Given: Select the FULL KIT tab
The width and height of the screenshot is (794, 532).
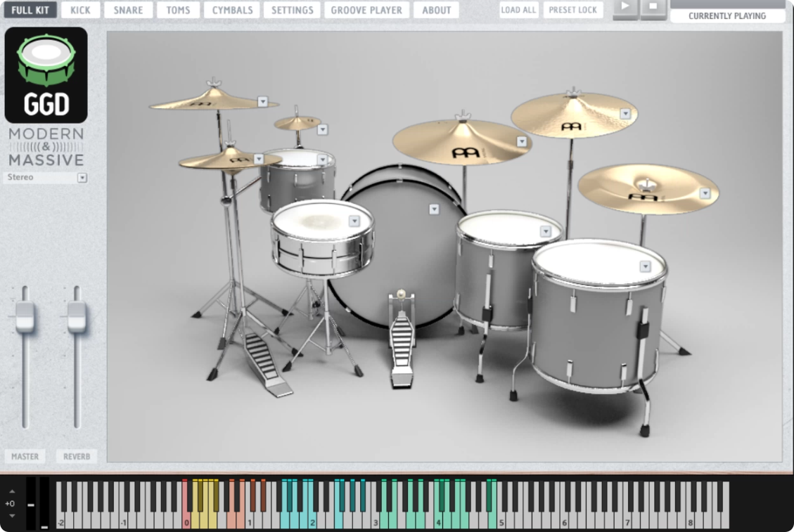Looking at the screenshot, I should (30, 10).
